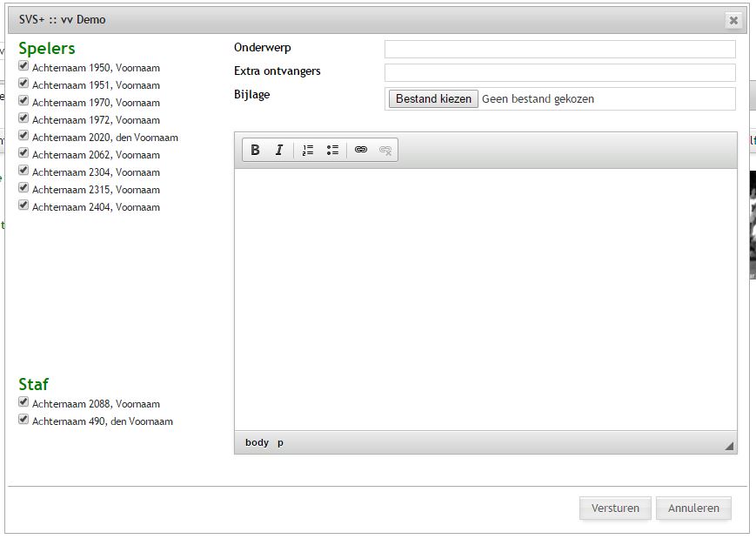Toggle checkbox for Achternaam 2404, Voornaam
Viewport: 756px width, 539px height.
click(23, 205)
